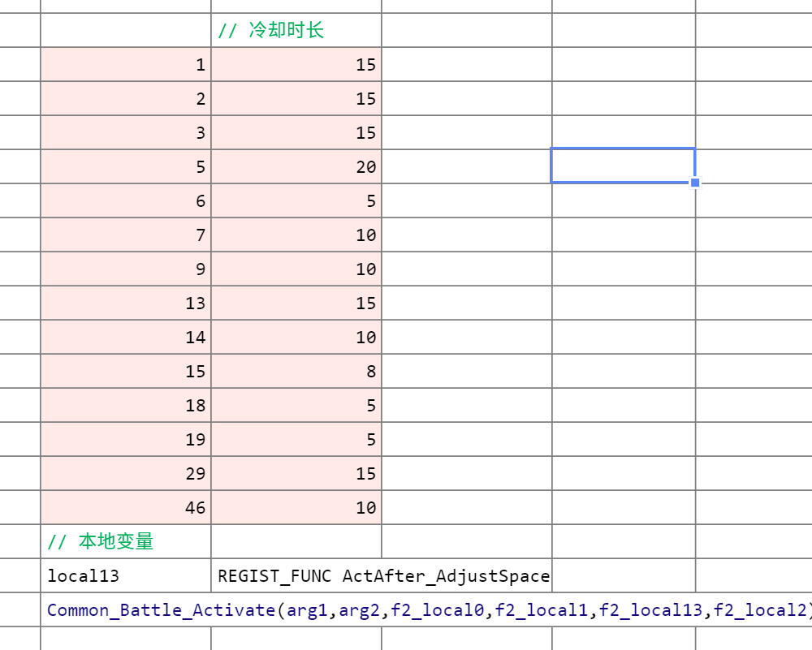Click the pink cell with ID 18
This screenshot has width=812, height=650.
point(126,405)
